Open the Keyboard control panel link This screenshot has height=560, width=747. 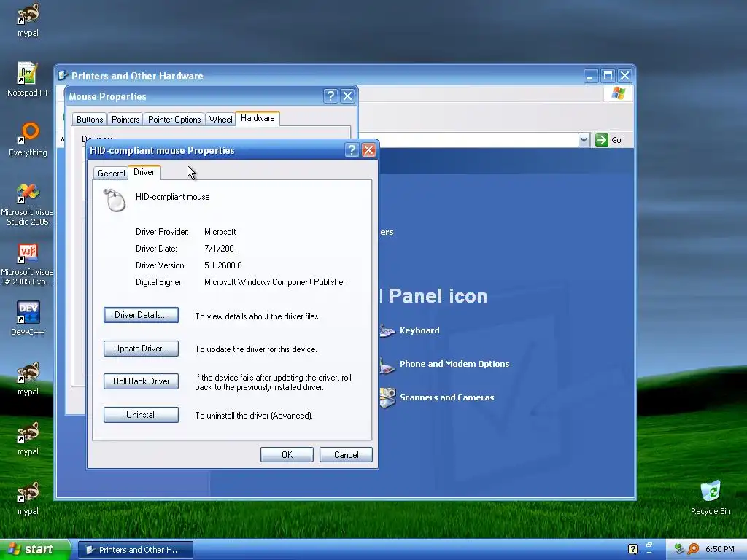[419, 330]
